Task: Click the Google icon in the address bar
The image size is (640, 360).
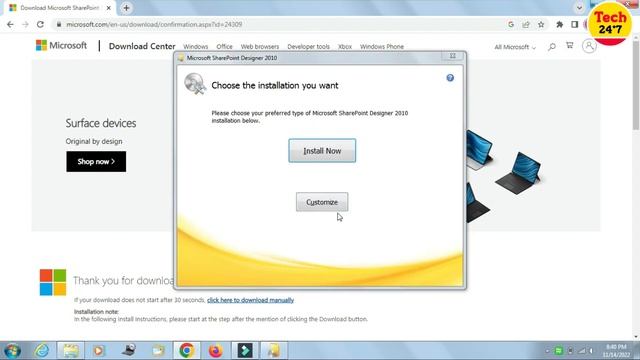Action: coord(511,24)
